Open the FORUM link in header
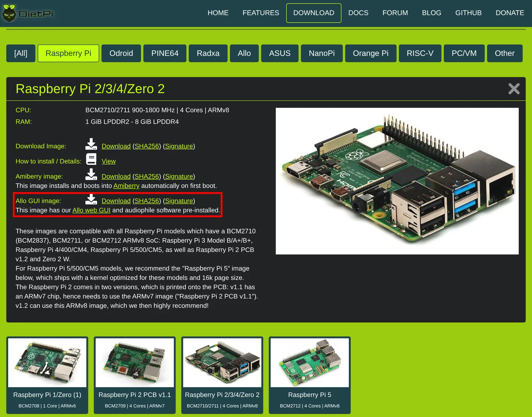The width and height of the screenshot is (532, 417). (x=395, y=13)
